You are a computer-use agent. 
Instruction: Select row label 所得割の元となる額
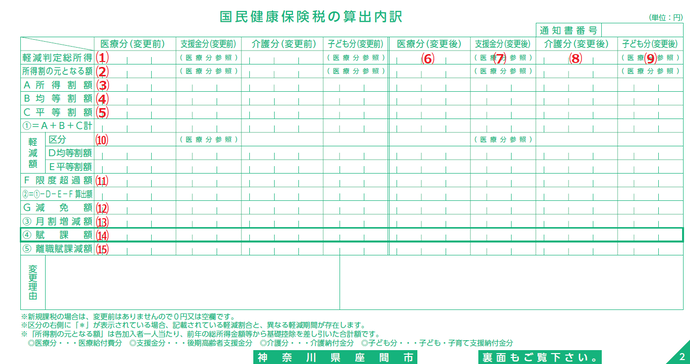pyautogui.click(x=57, y=71)
